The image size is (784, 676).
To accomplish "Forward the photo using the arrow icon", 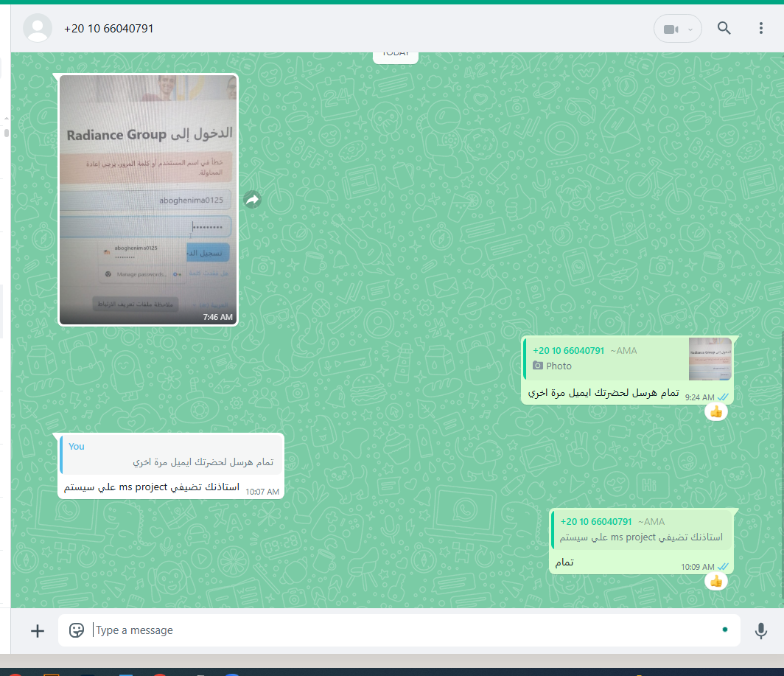I will [x=253, y=200].
